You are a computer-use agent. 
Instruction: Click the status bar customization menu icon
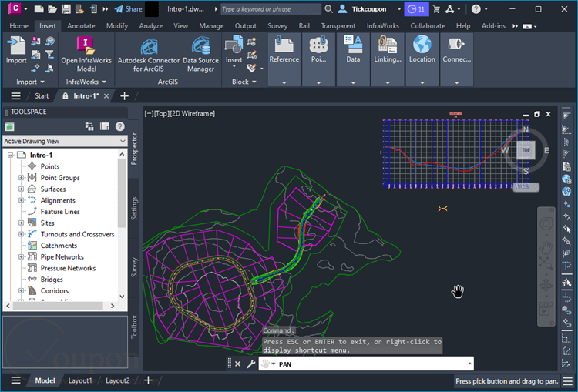568,381
